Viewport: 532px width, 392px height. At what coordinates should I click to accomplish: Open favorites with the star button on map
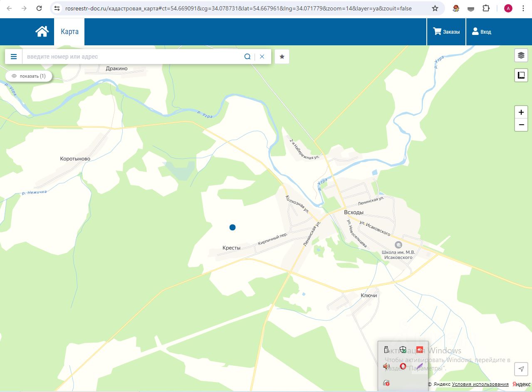pos(282,57)
